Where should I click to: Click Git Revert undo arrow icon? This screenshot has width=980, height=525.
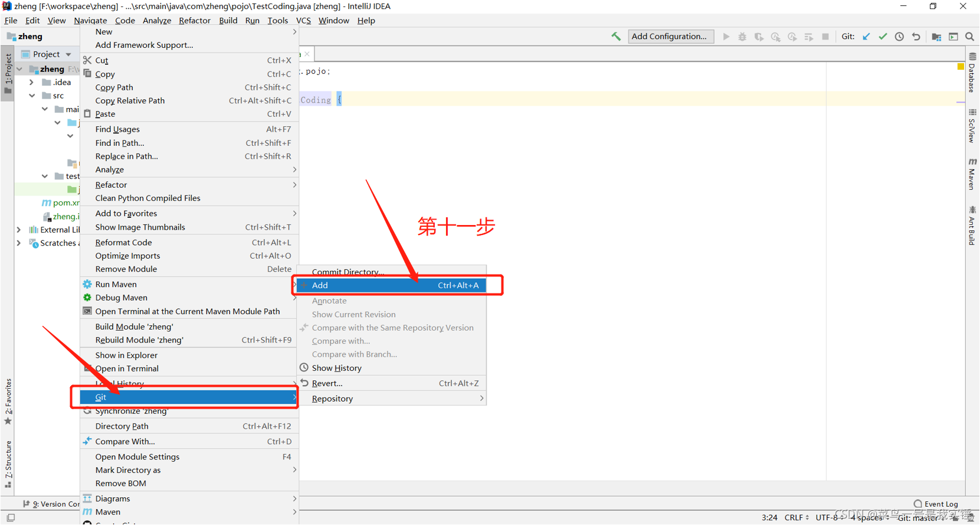[x=916, y=37]
